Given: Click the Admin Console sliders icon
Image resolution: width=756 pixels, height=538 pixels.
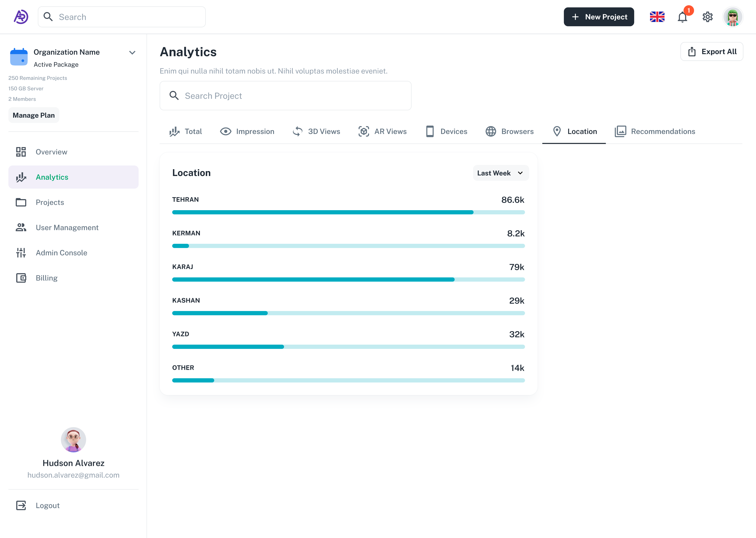Looking at the screenshot, I should tap(21, 253).
